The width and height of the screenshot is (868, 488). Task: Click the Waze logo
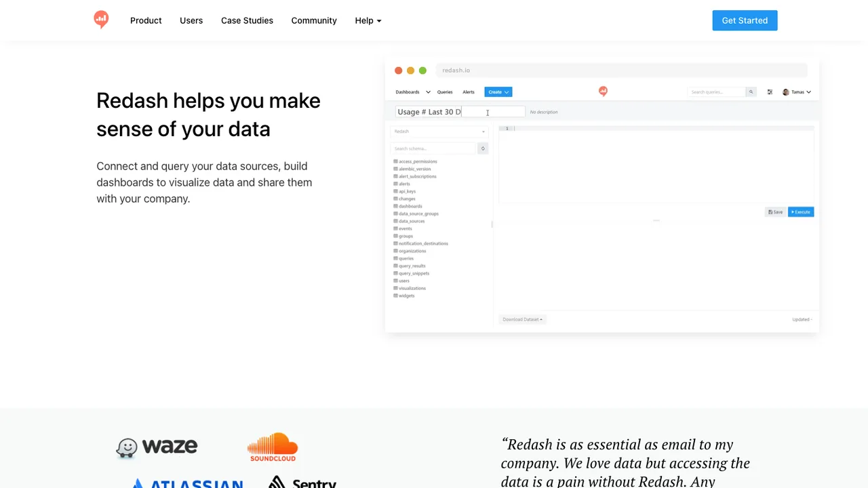coord(157,447)
